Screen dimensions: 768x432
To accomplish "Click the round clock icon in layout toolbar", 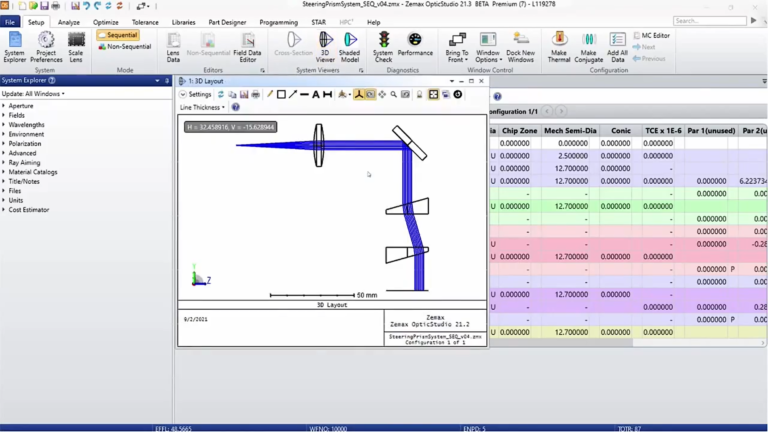I will coord(457,95).
